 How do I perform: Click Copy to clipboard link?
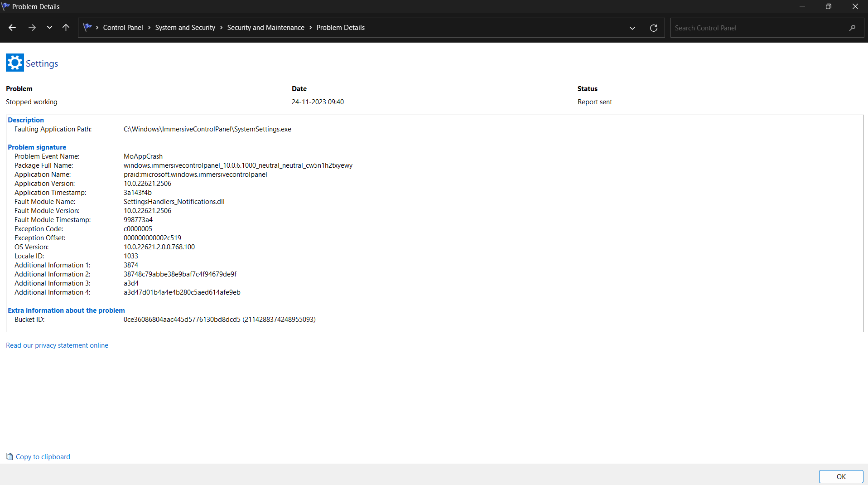[43, 457]
